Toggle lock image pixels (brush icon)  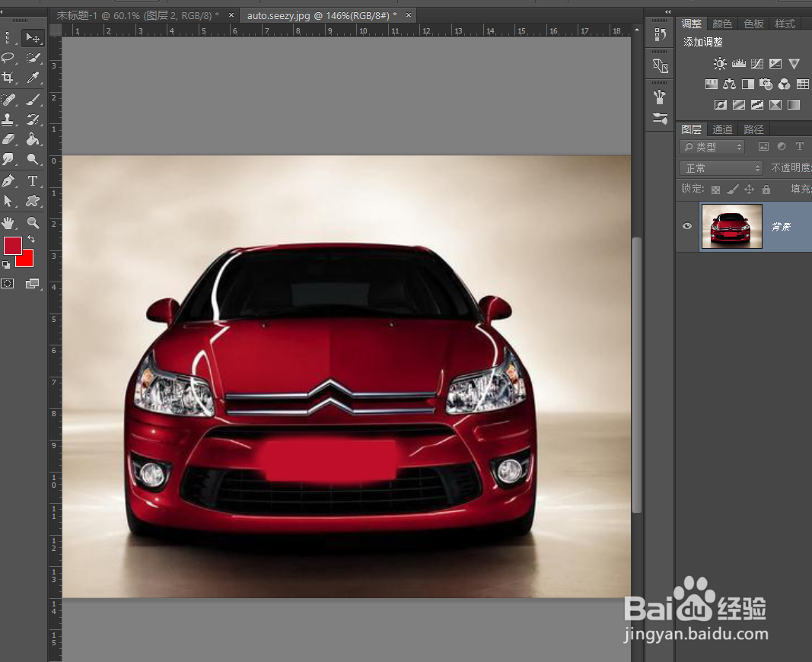pos(732,189)
